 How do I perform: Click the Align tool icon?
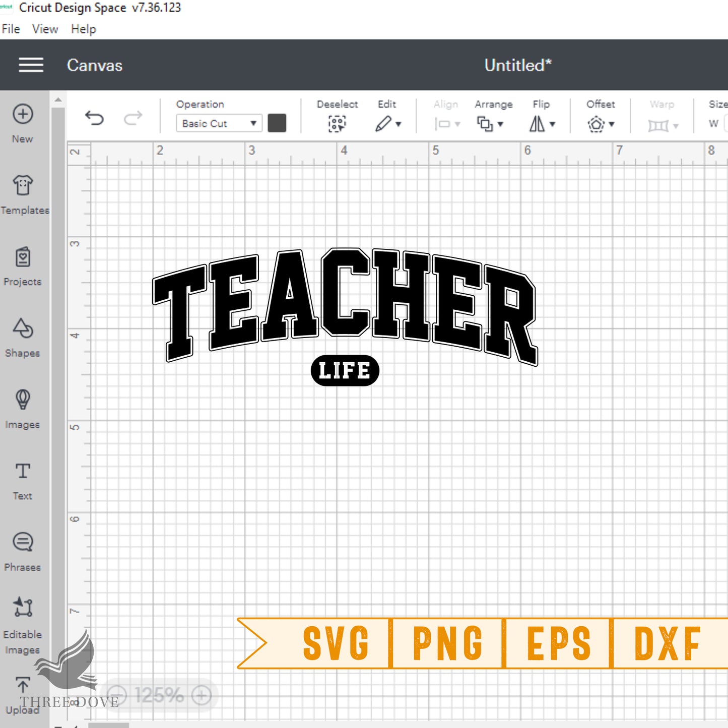coord(442,124)
